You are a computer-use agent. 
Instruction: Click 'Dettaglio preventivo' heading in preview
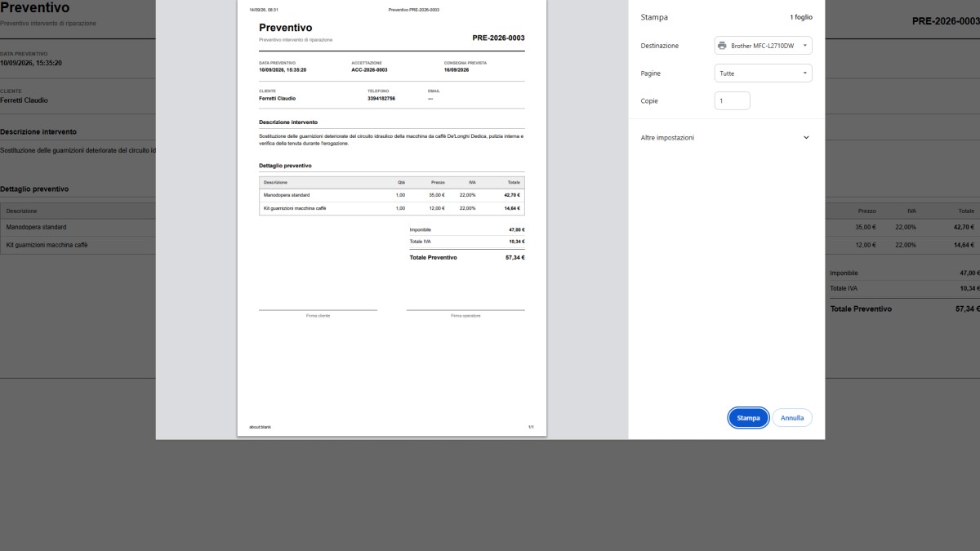tap(285, 166)
